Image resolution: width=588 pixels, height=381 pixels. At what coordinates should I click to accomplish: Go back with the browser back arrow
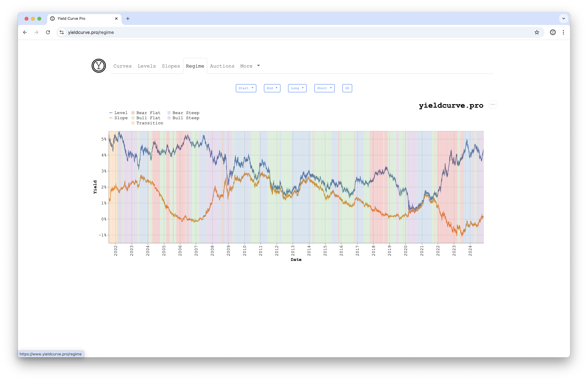25,32
